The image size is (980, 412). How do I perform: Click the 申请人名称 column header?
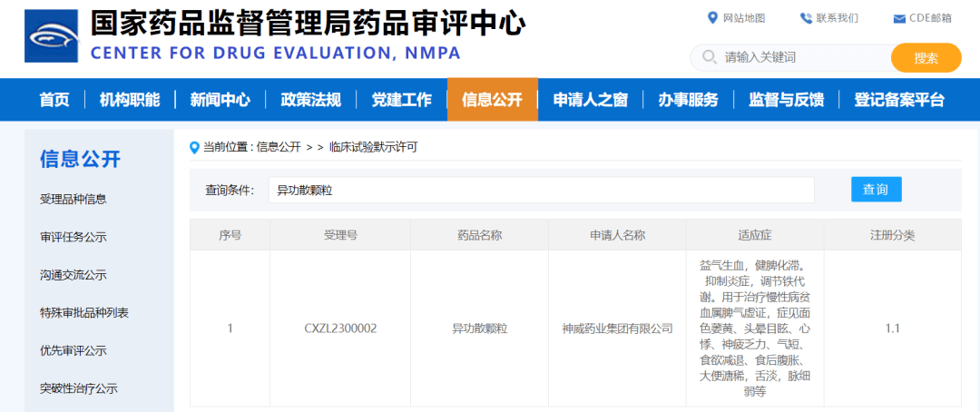[618, 236]
